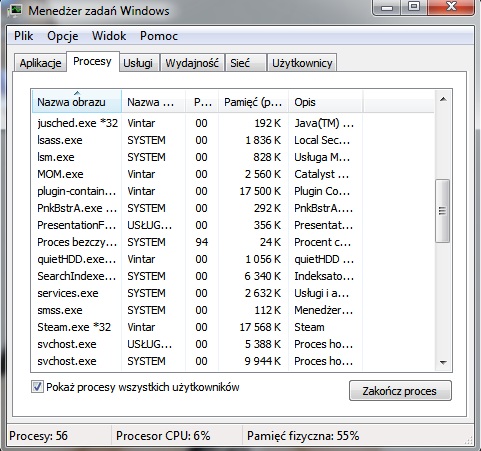Click the Java(TM) description cell
The height and width of the screenshot is (451, 481).
[x=324, y=123]
